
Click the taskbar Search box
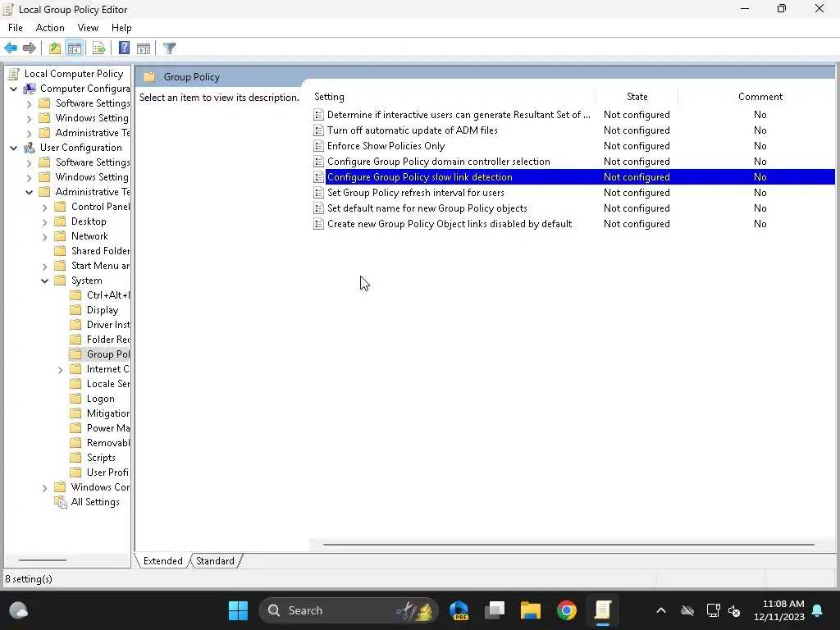pyautogui.click(x=348, y=610)
